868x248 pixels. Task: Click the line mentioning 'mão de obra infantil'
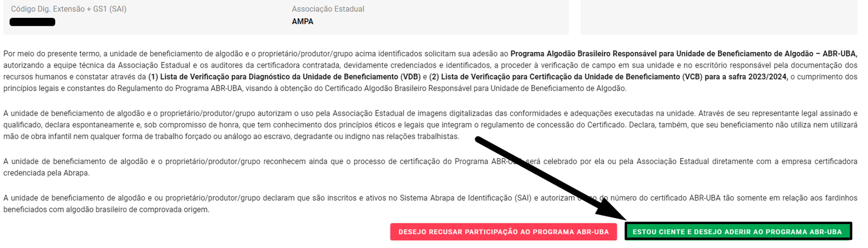pyautogui.click(x=231, y=137)
